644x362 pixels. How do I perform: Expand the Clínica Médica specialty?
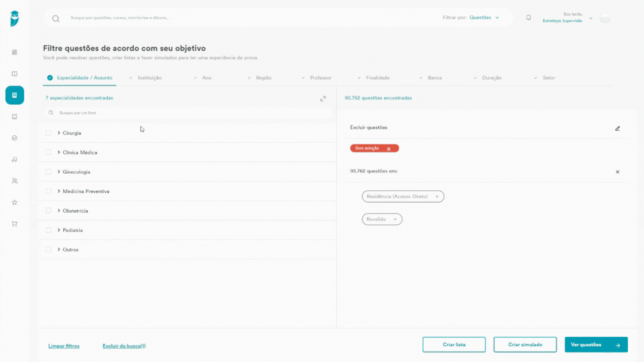pyautogui.click(x=59, y=152)
